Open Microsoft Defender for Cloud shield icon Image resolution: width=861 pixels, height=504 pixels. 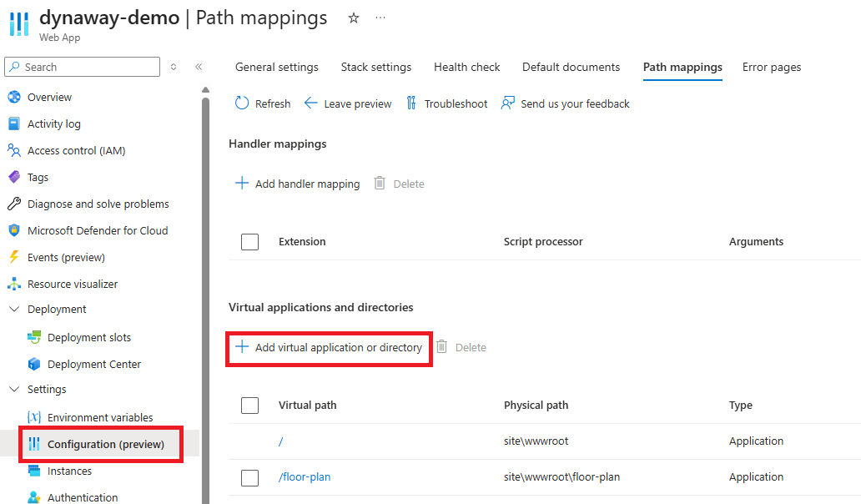click(13, 230)
